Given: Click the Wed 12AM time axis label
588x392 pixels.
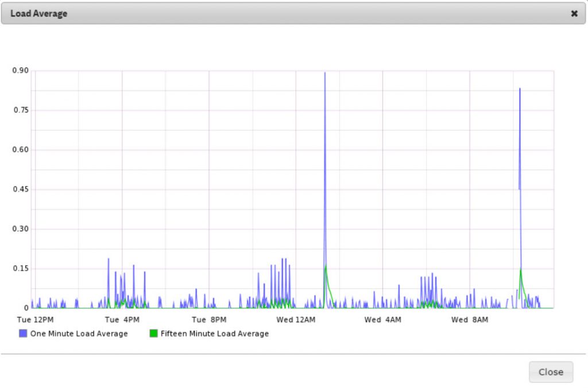Looking at the screenshot, I should (296, 320).
